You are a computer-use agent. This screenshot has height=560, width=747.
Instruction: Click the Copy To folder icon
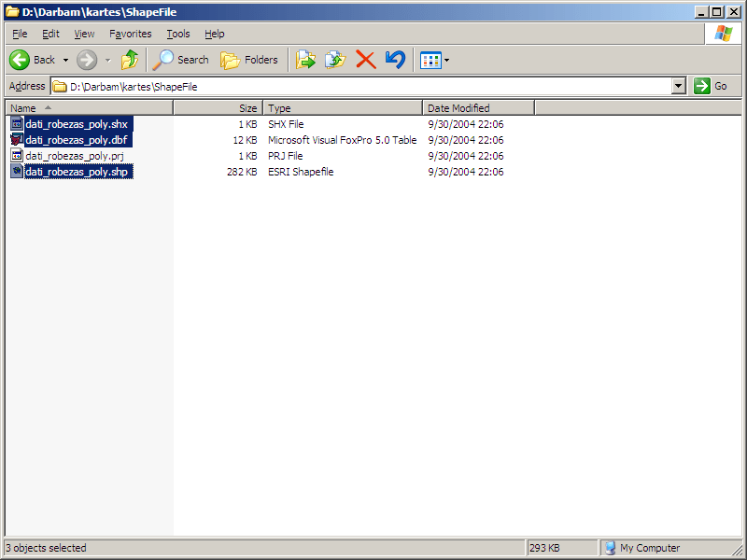click(x=335, y=60)
